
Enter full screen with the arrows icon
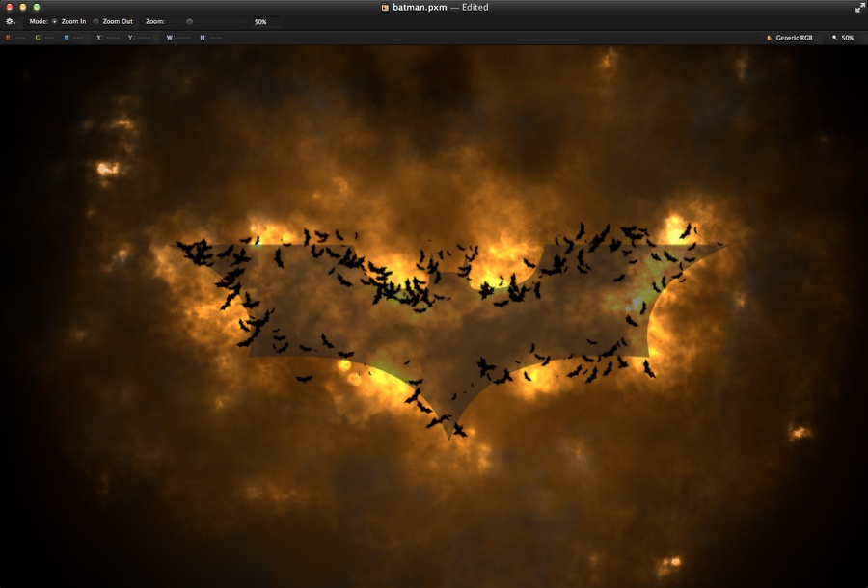(859, 7)
